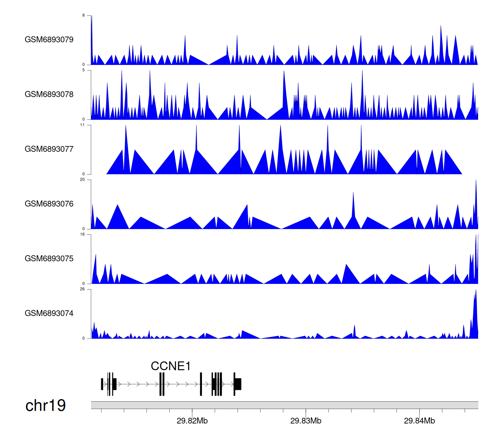Screen dimensions: 504x444
Task: Click the chr19 chromosome label
Action: 45,406
